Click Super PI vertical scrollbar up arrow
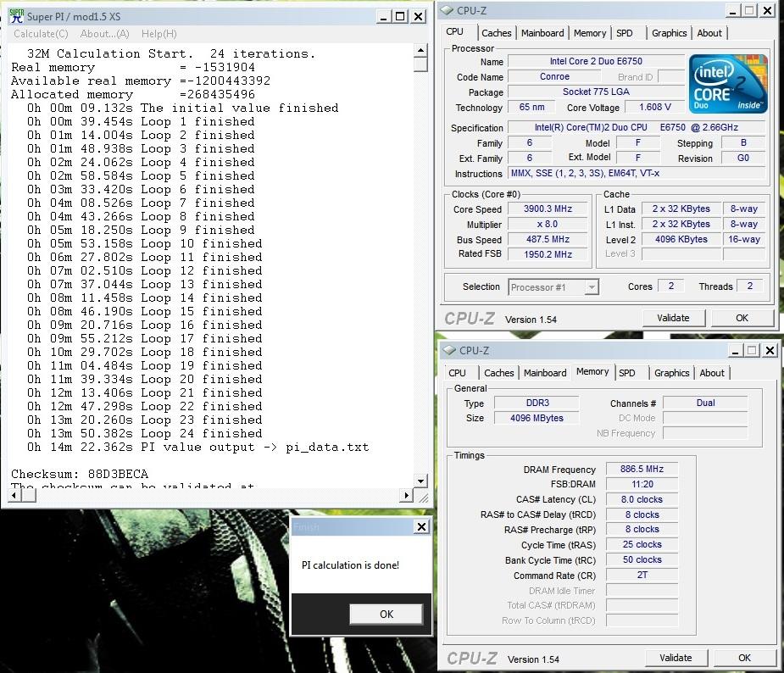Image resolution: width=784 pixels, height=673 pixels. tap(421, 51)
